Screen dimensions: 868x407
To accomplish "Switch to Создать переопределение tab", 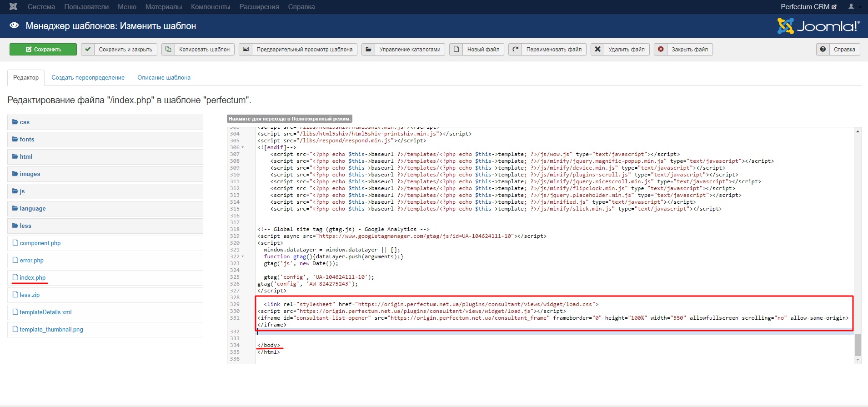I will [x=88, y=78].
